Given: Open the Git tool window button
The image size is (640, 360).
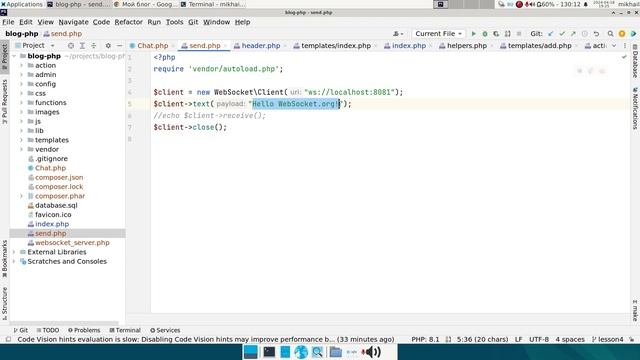Looking at the screenshot, I should point(20,330).
